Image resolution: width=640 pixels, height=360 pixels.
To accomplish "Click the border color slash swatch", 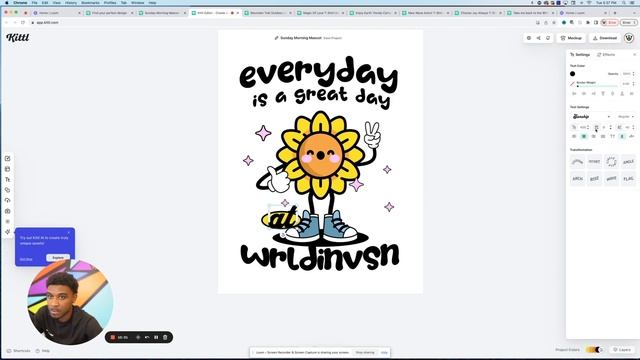I will pos(572,84).
